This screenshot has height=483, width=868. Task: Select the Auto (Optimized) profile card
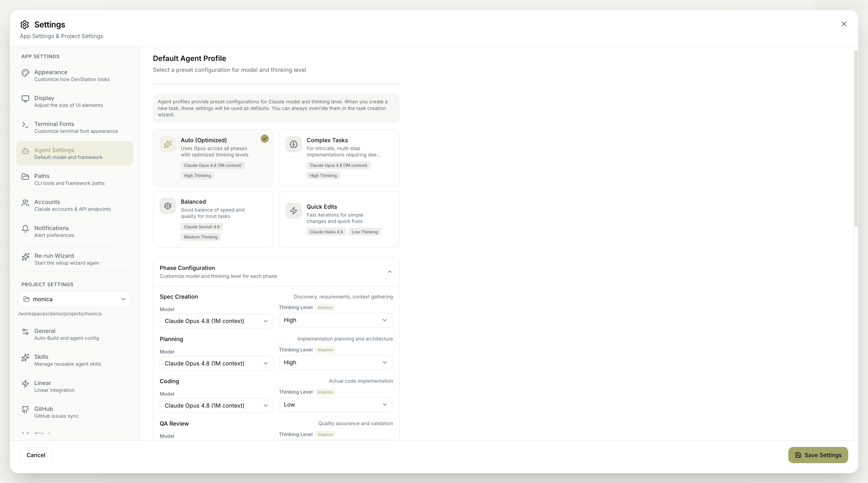click(x=213, y=158)
